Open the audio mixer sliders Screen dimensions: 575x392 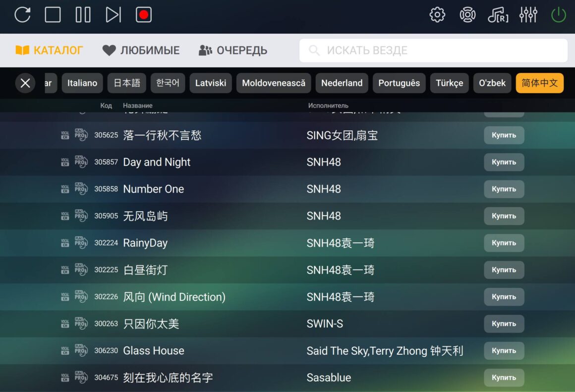(x=528, y=15)
